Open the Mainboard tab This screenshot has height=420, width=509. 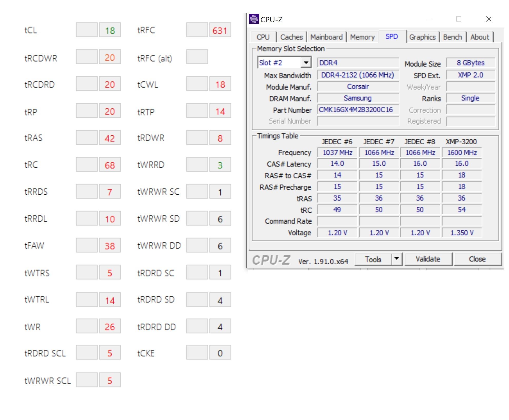[326, 37]
